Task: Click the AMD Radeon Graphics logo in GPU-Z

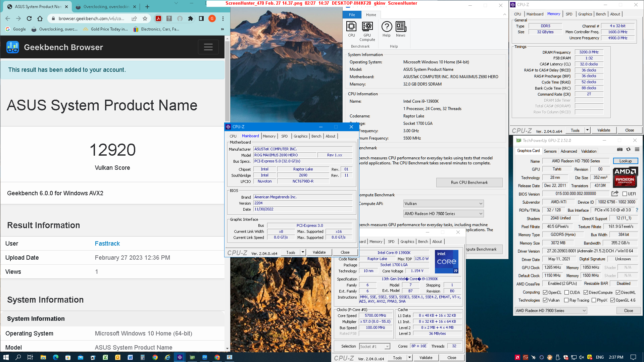Action: pos(625,177)
